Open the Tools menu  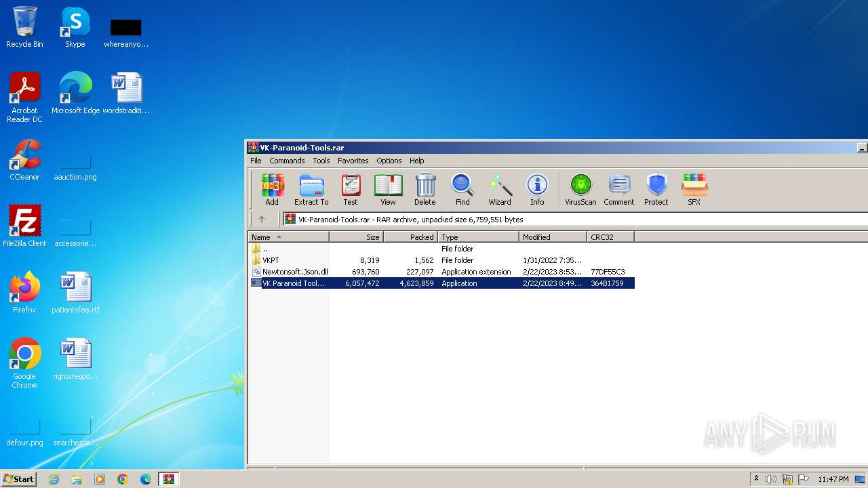321,161
